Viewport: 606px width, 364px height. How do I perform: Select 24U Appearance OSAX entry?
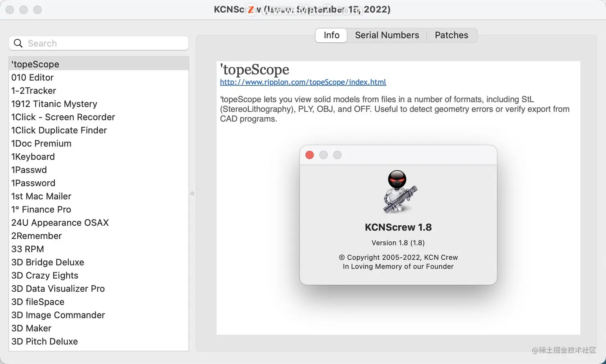click(x=99, y=223)
